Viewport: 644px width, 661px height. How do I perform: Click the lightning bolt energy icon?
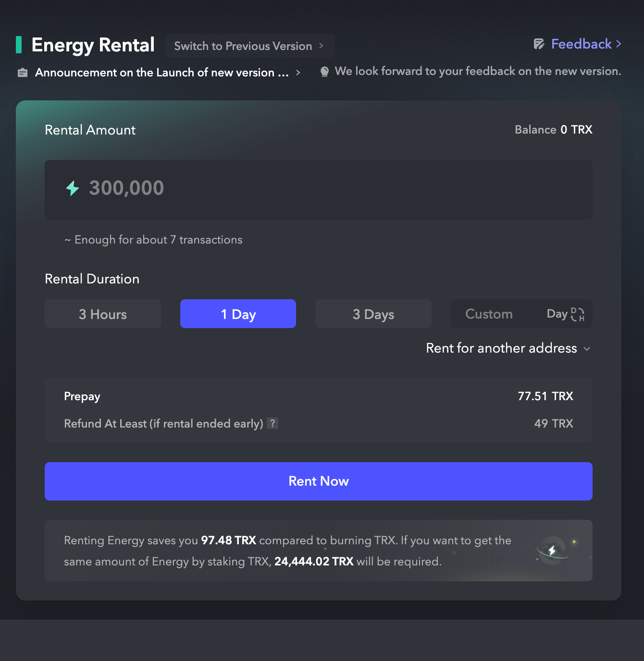tap(73, 188)
